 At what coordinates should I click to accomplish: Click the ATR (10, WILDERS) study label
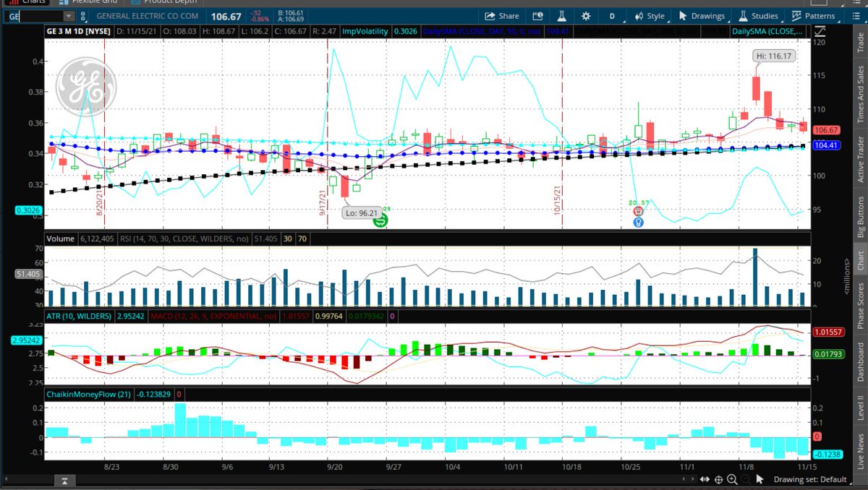point(80,316)
